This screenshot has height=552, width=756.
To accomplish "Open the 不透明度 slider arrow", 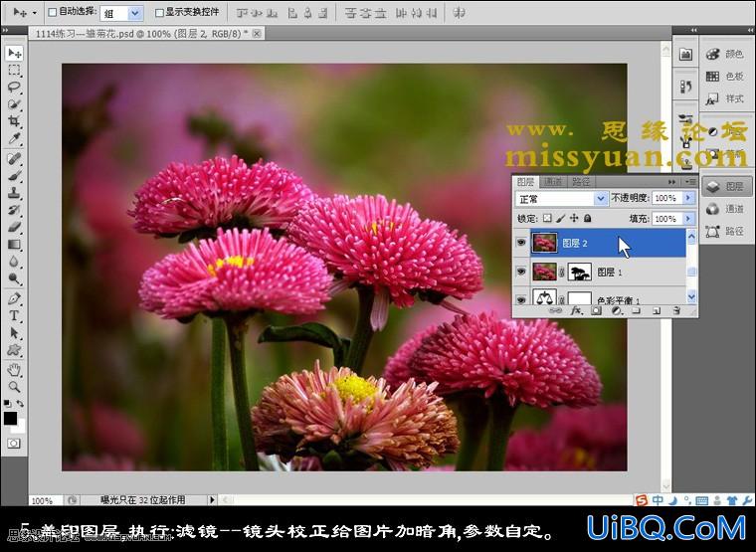I will 688,198.
